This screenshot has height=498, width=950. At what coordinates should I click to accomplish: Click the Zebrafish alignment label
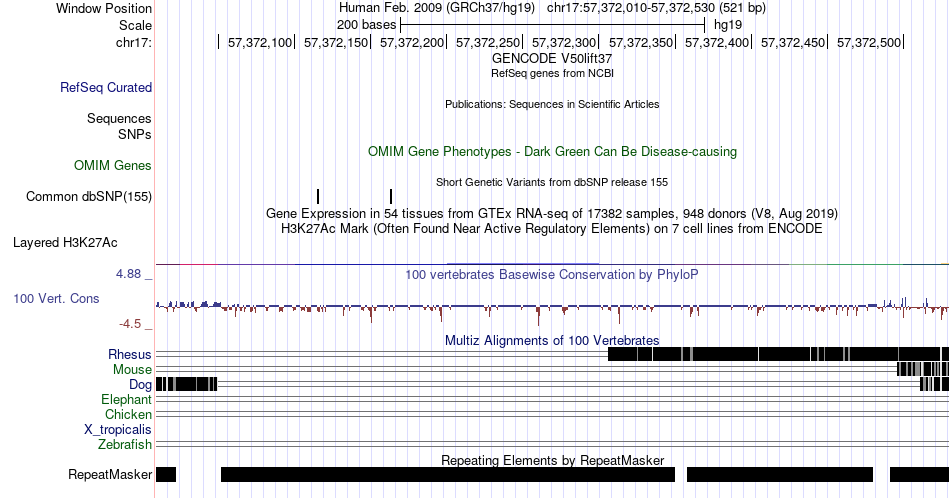[x=125, y=445]
